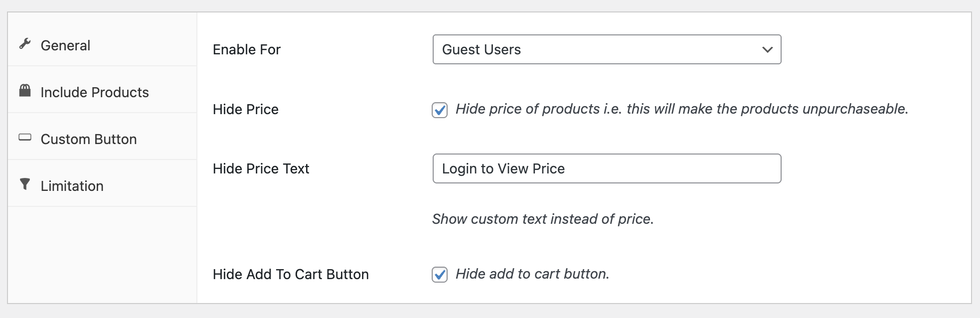Open the General settings tab
The width and height of the screenshot is (980, 318).
65,45
